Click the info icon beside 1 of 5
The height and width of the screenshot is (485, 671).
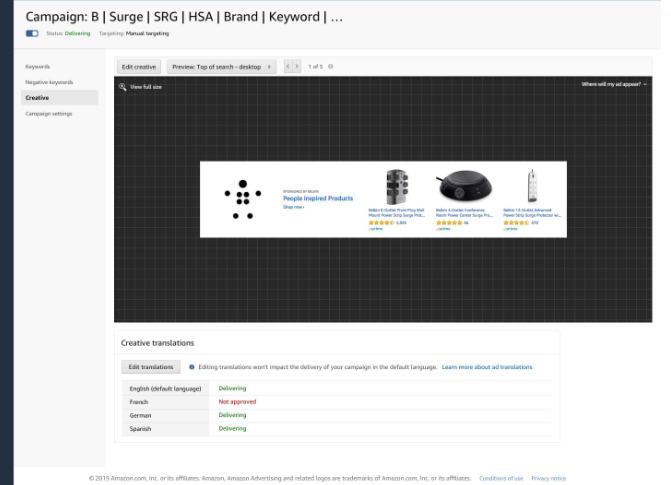[330, 66]
